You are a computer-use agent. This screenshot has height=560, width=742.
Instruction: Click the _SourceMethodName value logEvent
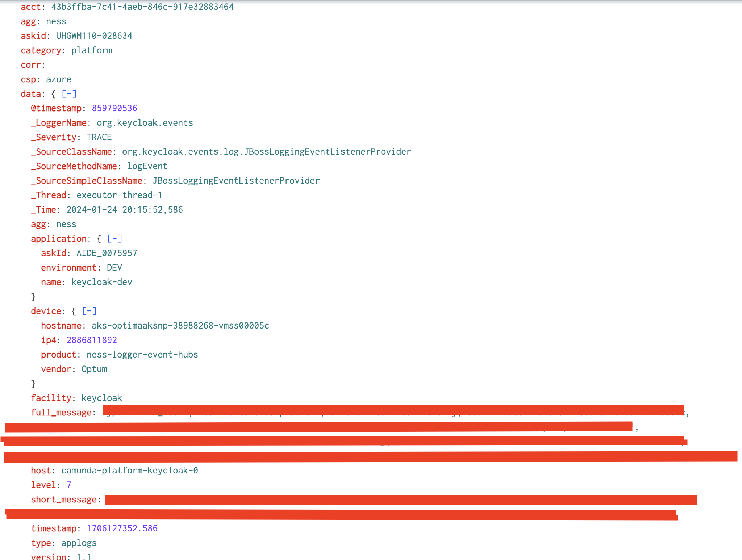147,166
